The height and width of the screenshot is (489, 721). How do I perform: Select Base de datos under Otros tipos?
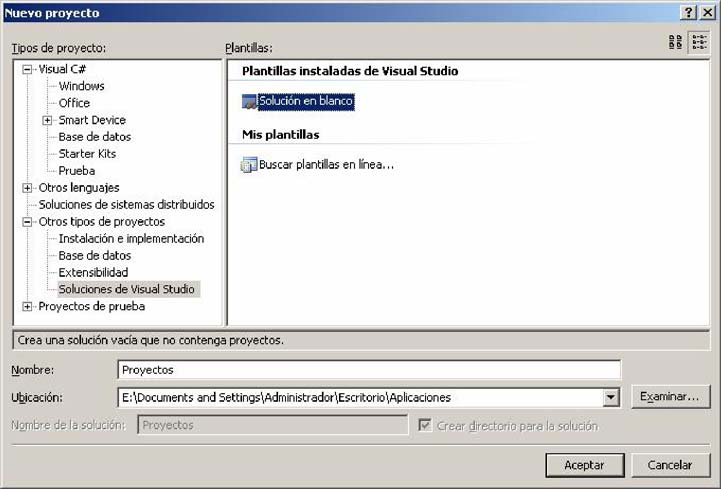(95, 256)
